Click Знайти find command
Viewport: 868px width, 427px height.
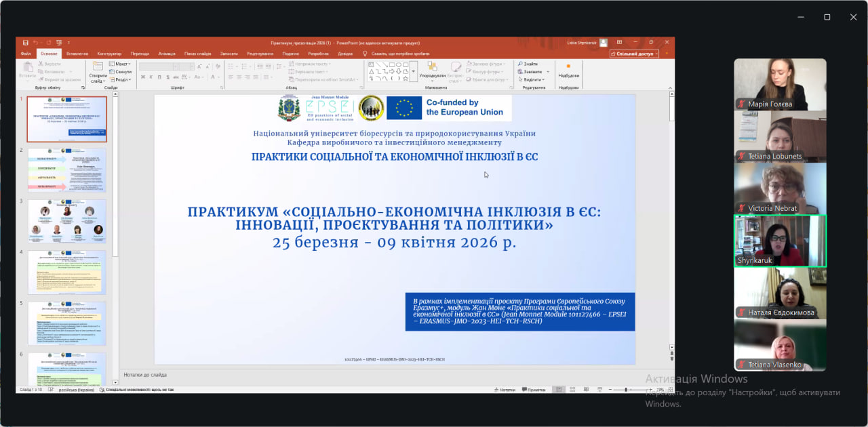(x=528, y=64)
